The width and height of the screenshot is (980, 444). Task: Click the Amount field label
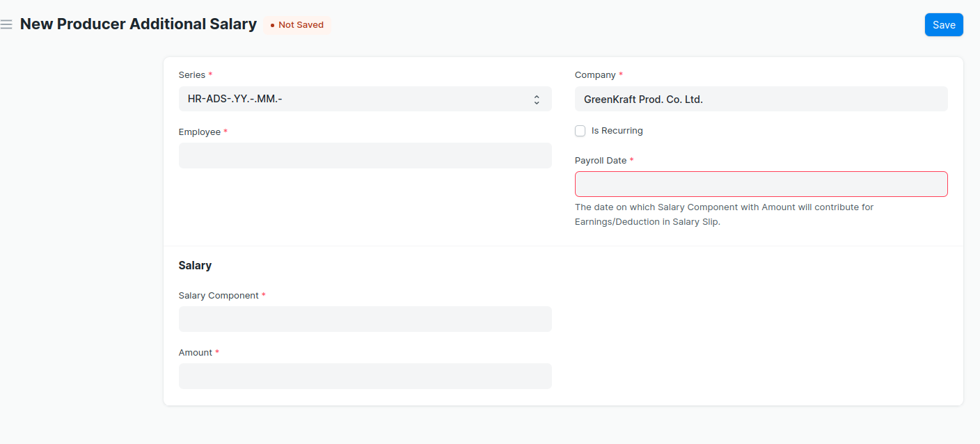point(195,352)
